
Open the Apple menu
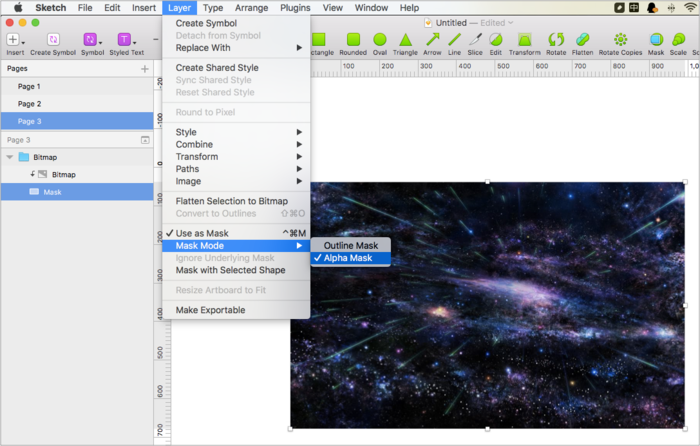coord(18,8)
